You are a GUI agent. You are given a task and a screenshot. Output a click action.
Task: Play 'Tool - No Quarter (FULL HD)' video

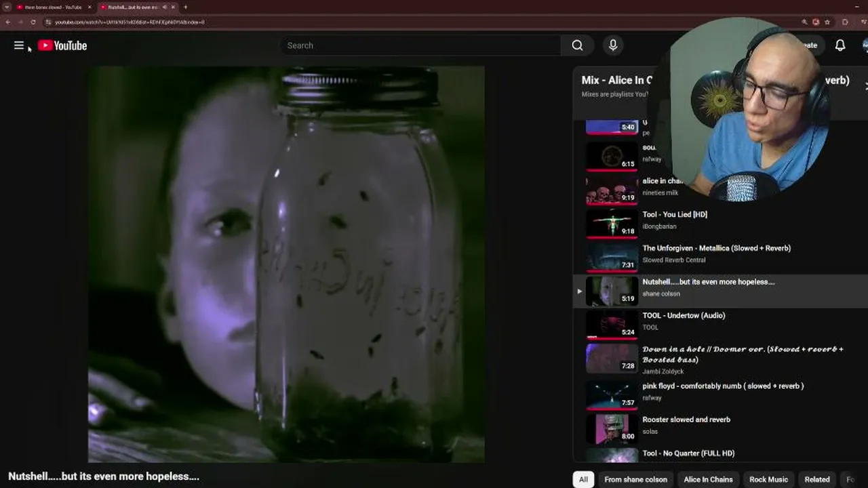(x=688, y=453)
